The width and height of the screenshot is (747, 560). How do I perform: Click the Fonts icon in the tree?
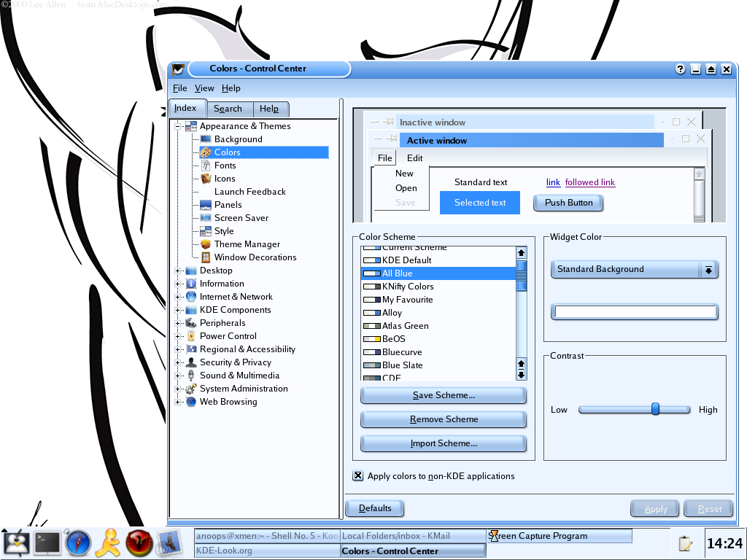point(206,166)
